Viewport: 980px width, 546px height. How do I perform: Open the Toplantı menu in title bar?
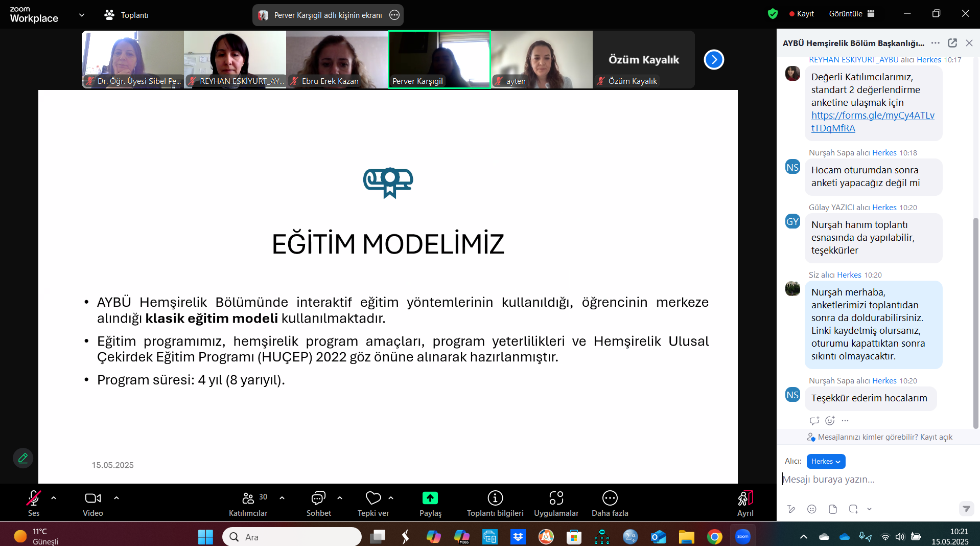(127, 15)
